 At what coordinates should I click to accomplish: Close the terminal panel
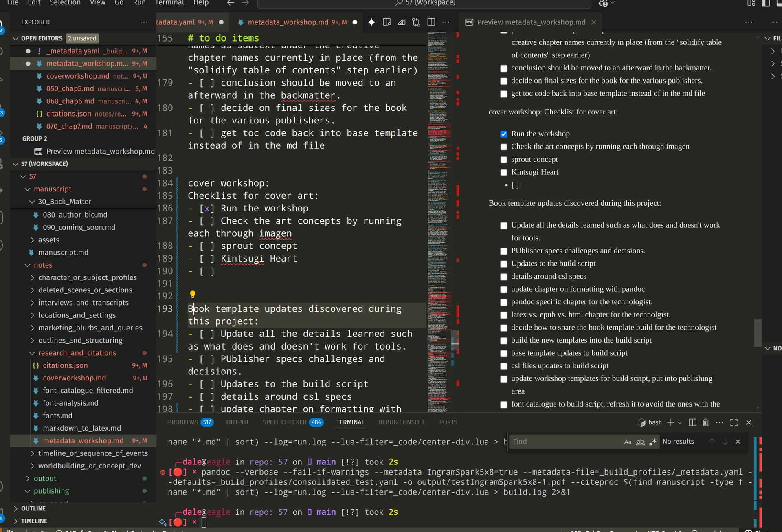coord(749,422)
